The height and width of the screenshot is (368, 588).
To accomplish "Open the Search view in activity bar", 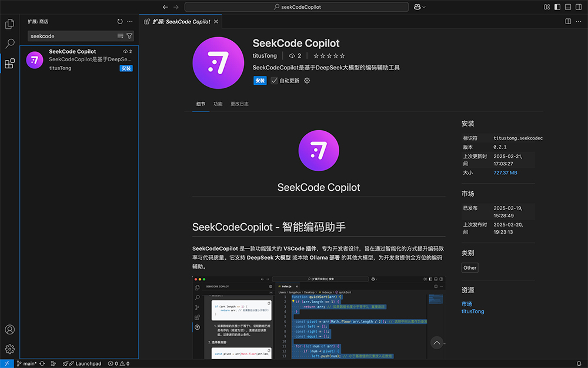I will (x=9, y=44).
